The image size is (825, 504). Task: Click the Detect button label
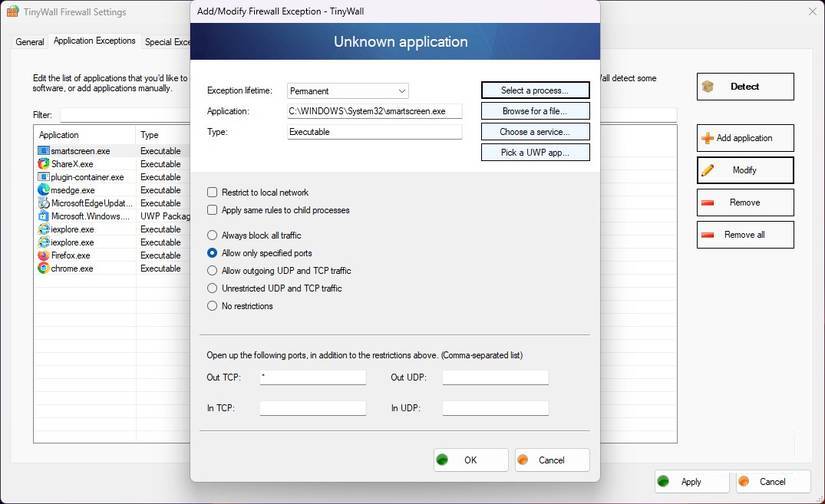click(x=744, y=86)
